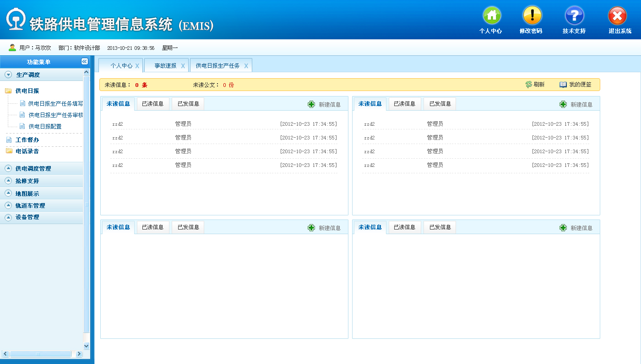This screenshot has height=364, width=641.
Task: Select 已读信息 tab in top-left panel
Action: pyautogui.click(x=153, y=104)
